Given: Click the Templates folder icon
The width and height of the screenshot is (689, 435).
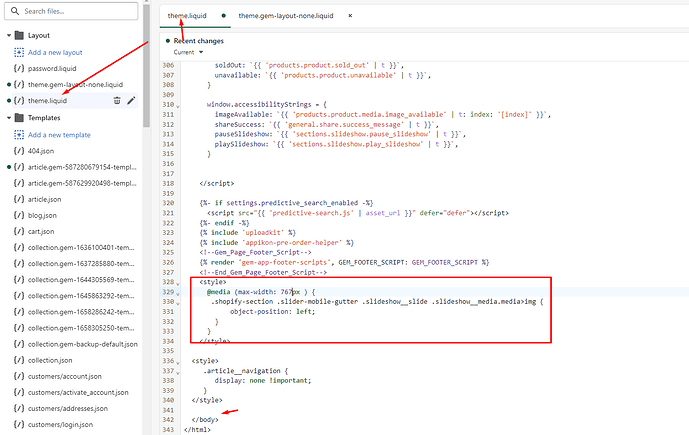Looking at the screenshot, I should point(20,117).
